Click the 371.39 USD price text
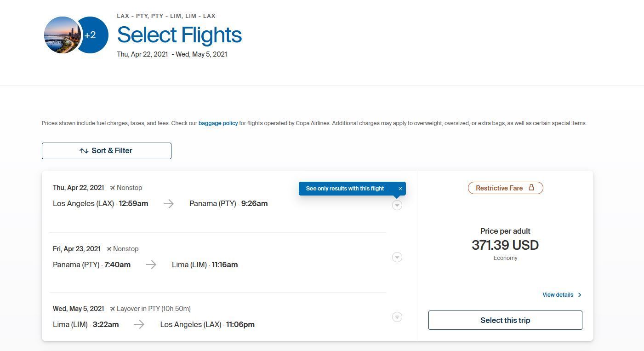This screenshot has height=351, width=644. coord(505,245)
